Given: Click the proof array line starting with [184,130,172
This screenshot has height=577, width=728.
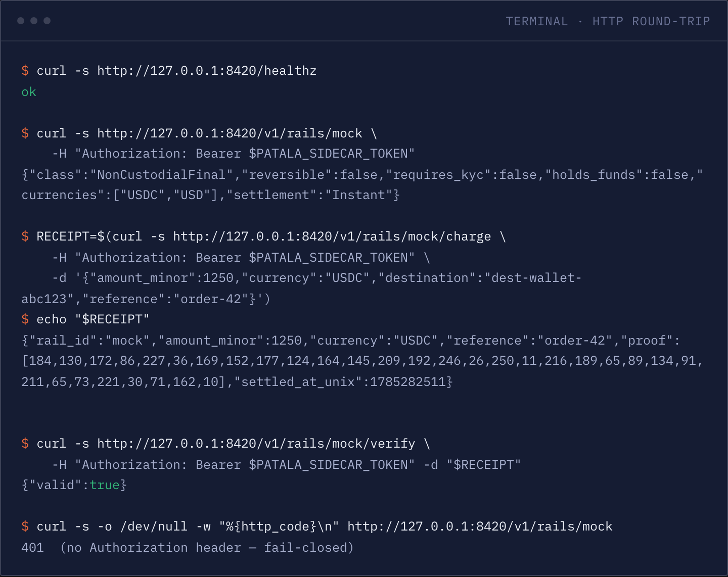Looking at the screenshot, I should (362, 361).
